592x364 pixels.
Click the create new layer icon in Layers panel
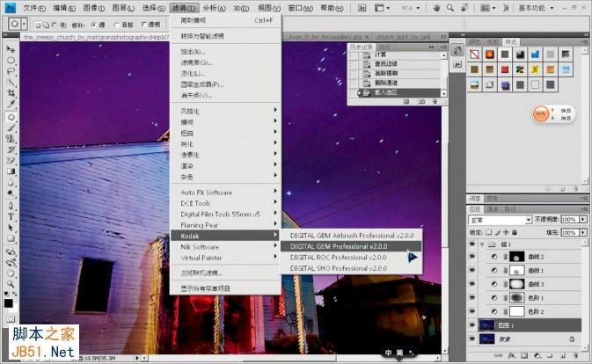(563, 355)
